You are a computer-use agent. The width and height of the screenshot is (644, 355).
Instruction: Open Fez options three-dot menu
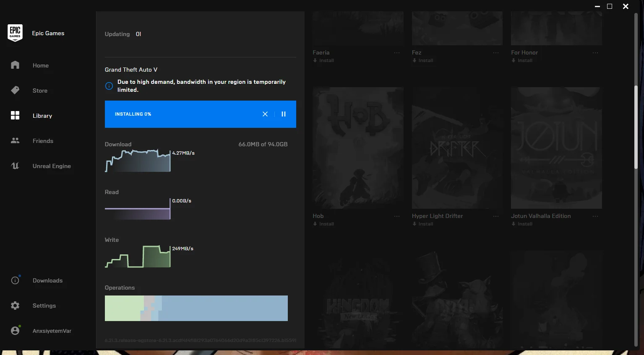496,53
